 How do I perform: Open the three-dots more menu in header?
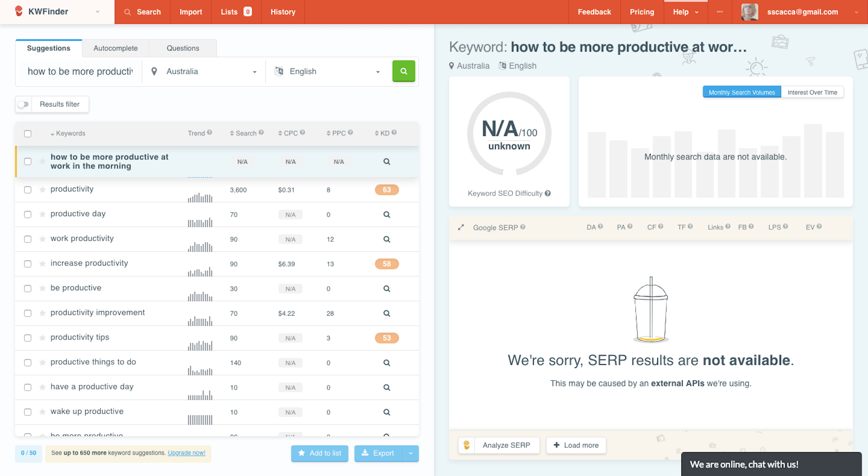tap(719, 12)
